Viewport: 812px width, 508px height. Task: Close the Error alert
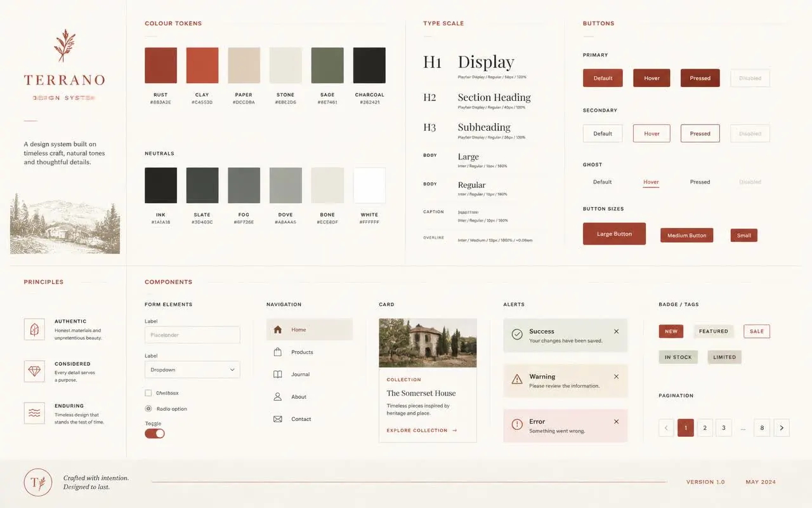pyautogui.click(x=616, y=422)
